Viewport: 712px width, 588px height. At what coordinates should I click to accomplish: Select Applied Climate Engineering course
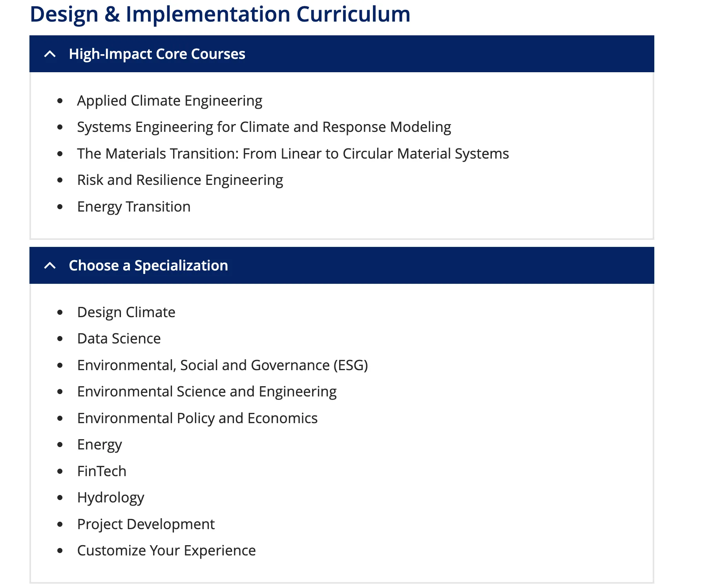pos(170,101)
